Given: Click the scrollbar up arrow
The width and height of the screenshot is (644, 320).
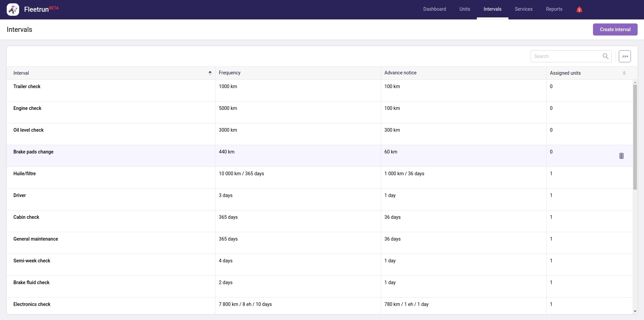Looking at the screenshot, I should coord(635,82).
